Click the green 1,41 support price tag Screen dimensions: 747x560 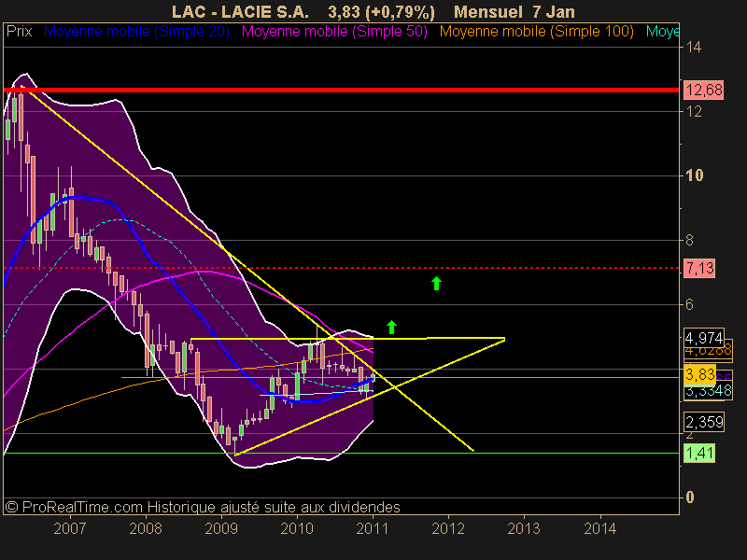coord(699,453)
